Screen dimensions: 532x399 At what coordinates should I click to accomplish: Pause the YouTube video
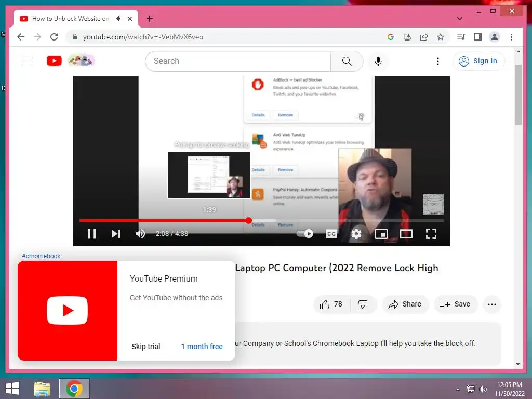[x=91, y=234]
